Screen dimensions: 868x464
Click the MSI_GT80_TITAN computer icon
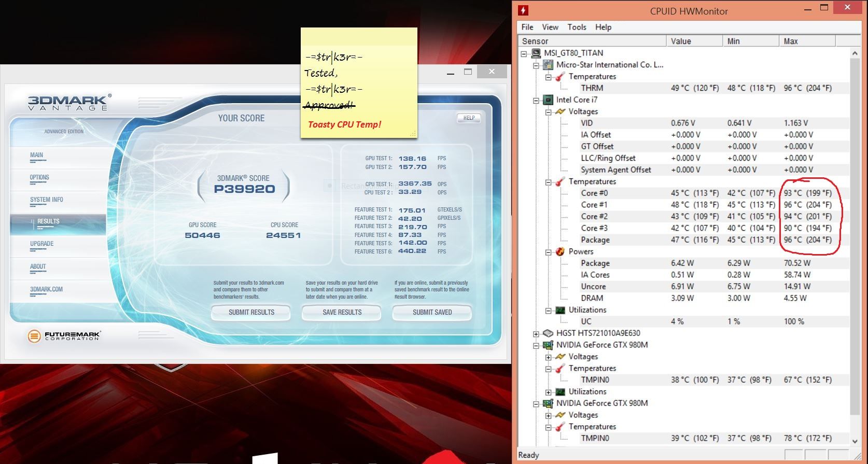(x=536, y=53)
